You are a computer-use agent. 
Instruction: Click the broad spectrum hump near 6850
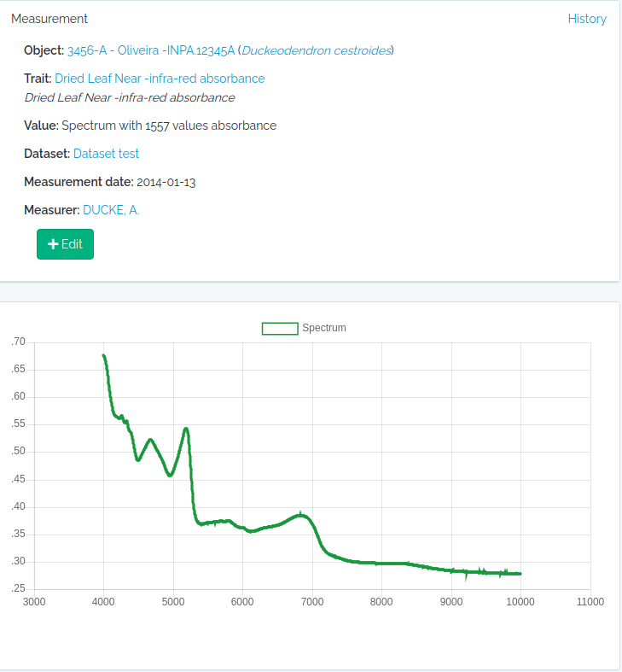coord(300,515)
